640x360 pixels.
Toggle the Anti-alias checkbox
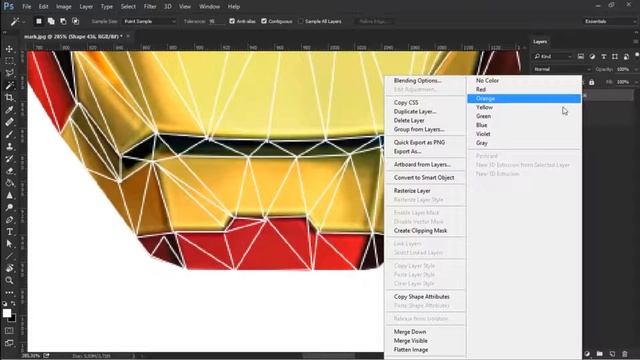(232, 21)
